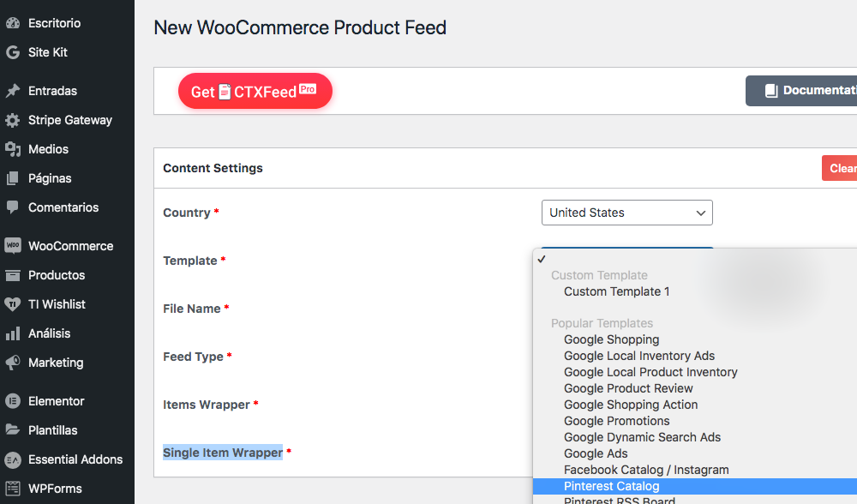Click the Site Kit Google icon

pos(13,52)
